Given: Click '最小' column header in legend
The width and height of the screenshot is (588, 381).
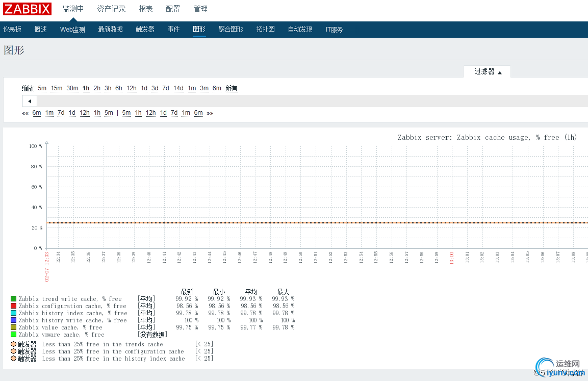Looking at the screenshot, I should click(219, 292).
